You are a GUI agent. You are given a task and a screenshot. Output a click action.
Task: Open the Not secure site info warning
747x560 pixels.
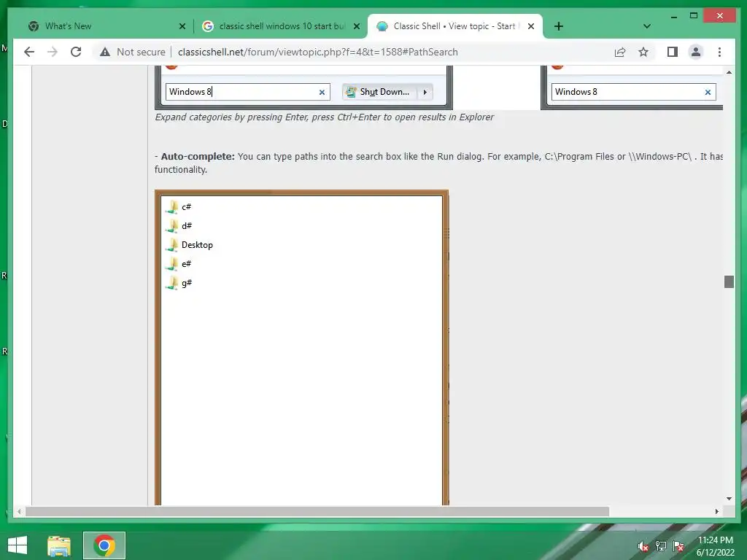point(133,52)
